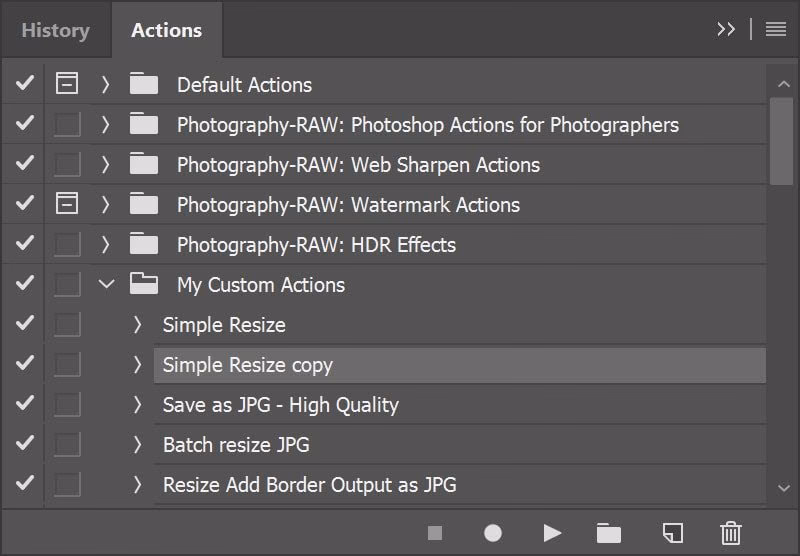This screenshot has height=556, width=800.
Task: Expand the Web Sharpen Actions set
Action: (105, 164)
